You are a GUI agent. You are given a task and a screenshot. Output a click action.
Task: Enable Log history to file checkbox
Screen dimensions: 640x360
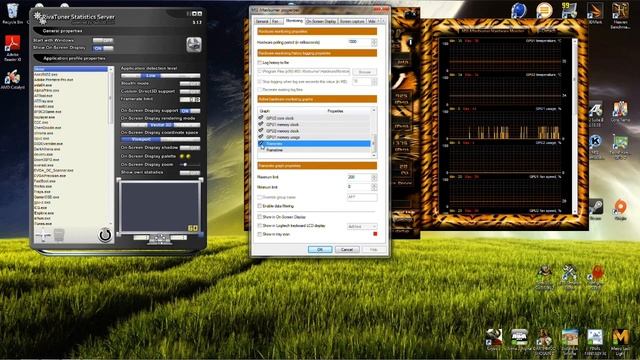click(260, 62)
